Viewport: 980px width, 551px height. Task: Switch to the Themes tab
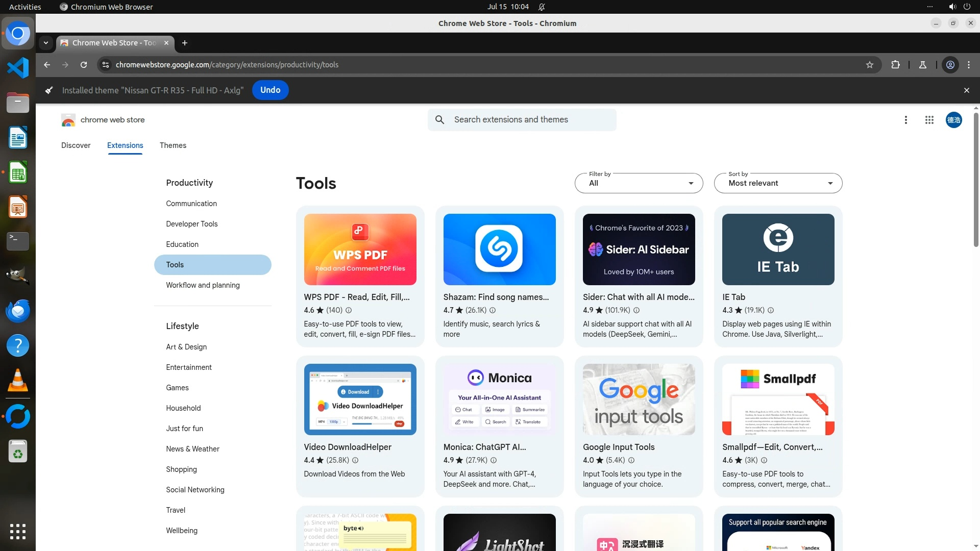point(173,145)
